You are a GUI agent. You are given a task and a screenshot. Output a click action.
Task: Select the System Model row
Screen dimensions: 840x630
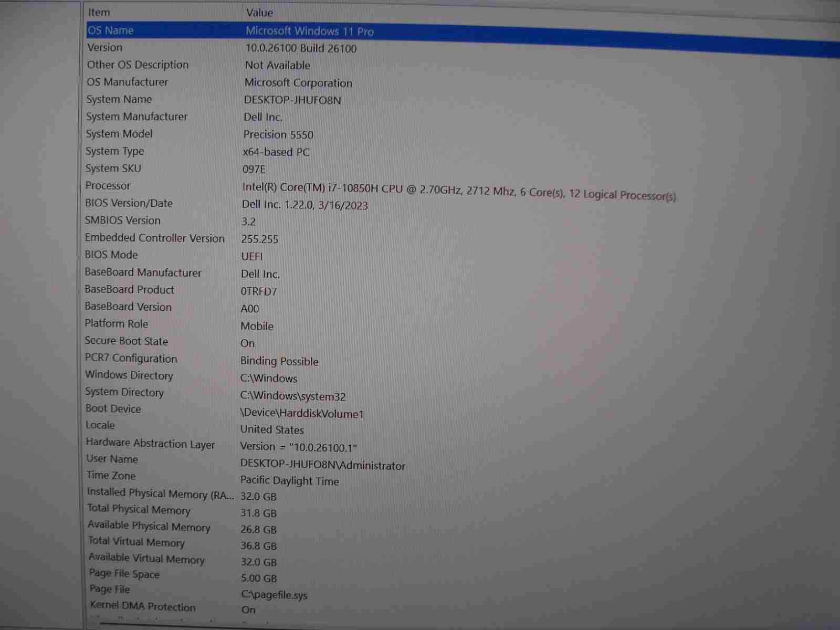[x=119, y=134]
